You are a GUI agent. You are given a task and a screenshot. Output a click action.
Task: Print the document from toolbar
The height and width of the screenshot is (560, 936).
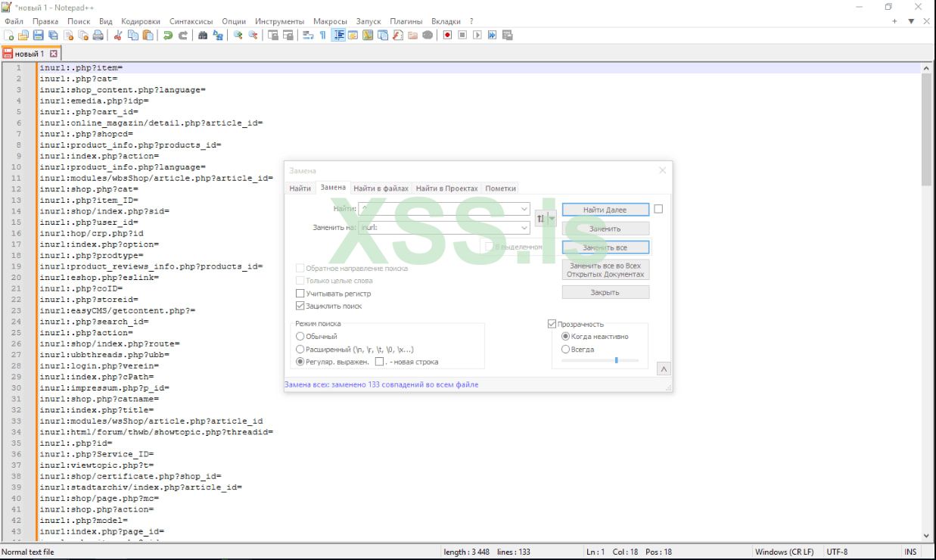(98, 35)
